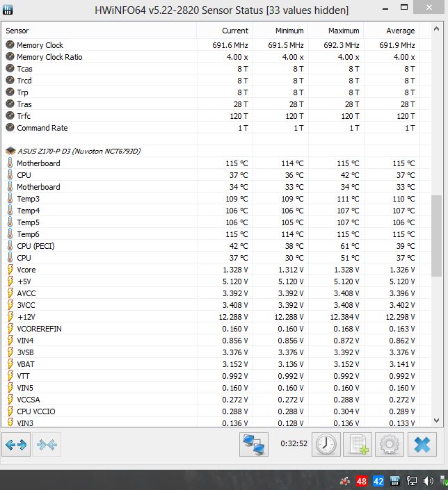Click the HWiNFO tray icon in taskbar
This screenshot has width=448, height=490.
tap(395, 481)
